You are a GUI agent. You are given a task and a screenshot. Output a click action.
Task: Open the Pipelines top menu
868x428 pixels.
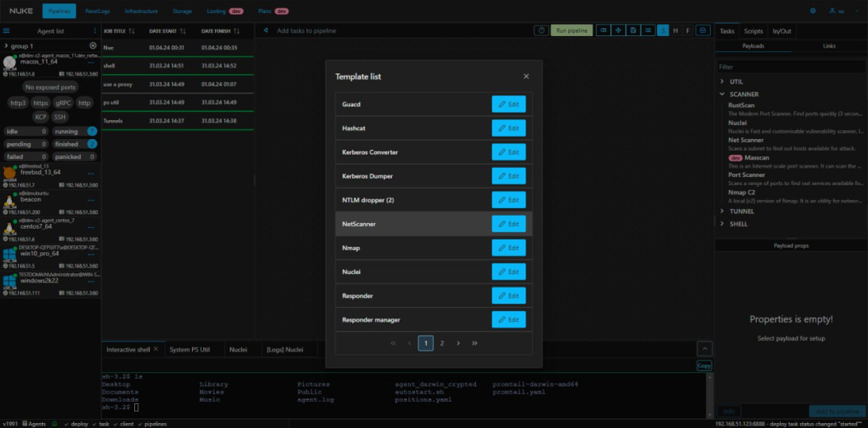pos(59,11)
